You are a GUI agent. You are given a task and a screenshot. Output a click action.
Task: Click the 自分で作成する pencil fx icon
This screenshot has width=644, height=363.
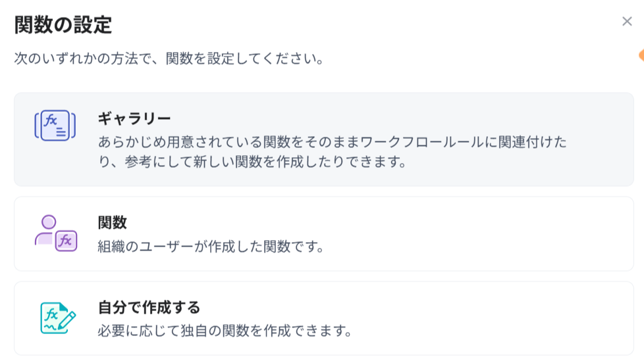tap(57, 318)
